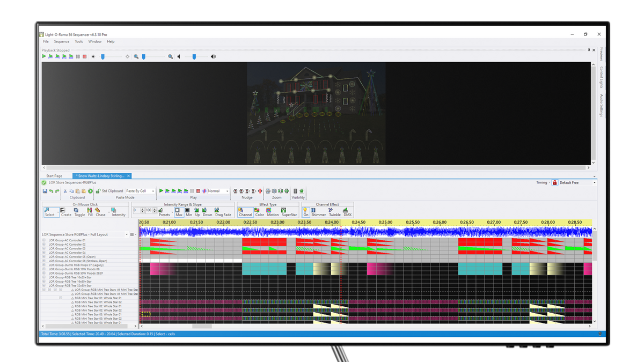This screenshot has height=362, width=644.
Task: Click the green play button in the sequence Play toolbar
Action: pos(161,191)
